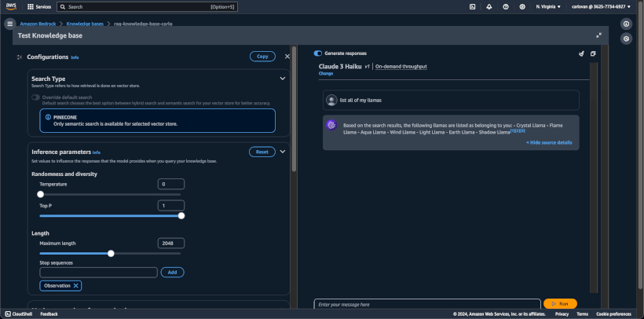Click On-demand throughput label

[x=401, y=67]
